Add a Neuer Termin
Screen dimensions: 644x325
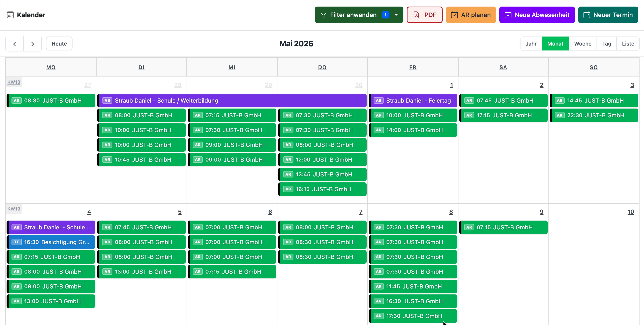pyautogui.click(x=608, y=15)
